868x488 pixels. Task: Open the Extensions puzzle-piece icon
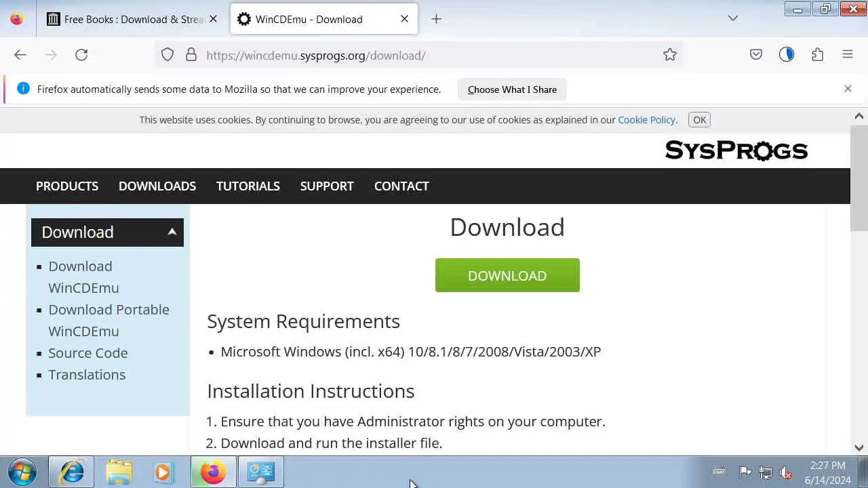click(817, 55)
